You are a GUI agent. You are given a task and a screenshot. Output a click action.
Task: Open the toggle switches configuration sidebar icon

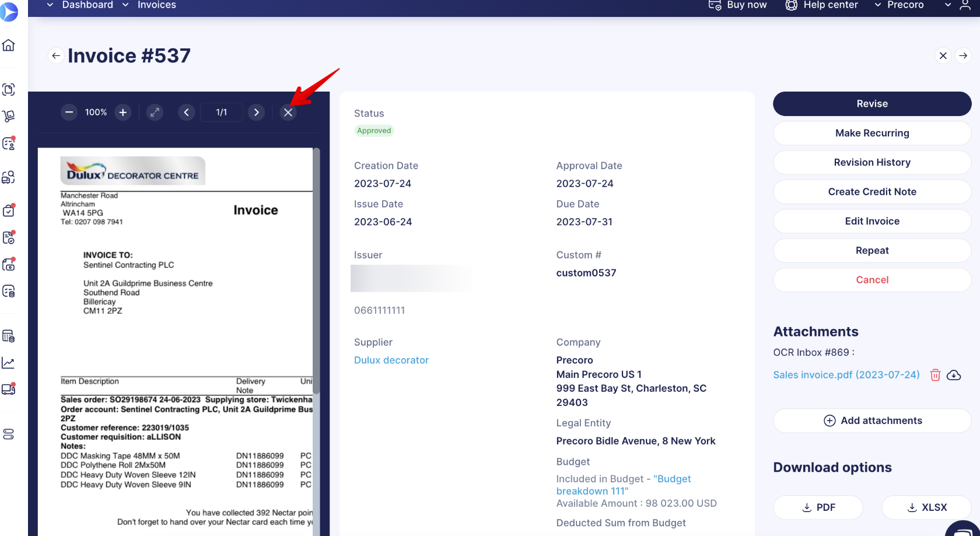(9, 435)
